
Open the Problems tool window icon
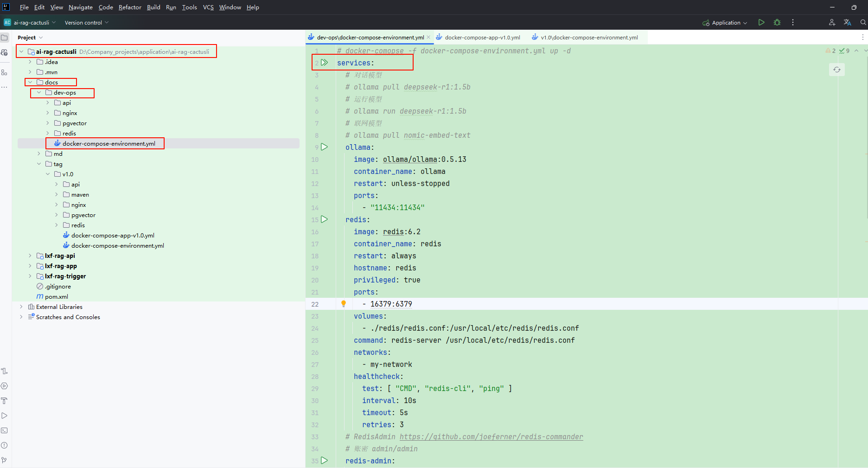[5, 445]
